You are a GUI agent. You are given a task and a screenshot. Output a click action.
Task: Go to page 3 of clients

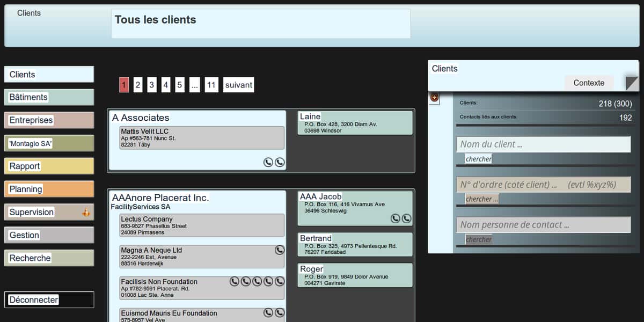pyautogui.click(x=152, y=85)
